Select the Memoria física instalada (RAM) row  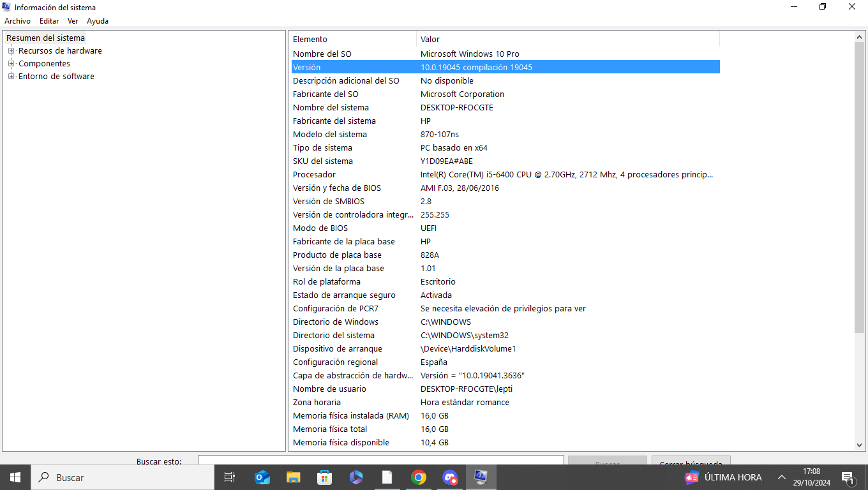(505, 416)
